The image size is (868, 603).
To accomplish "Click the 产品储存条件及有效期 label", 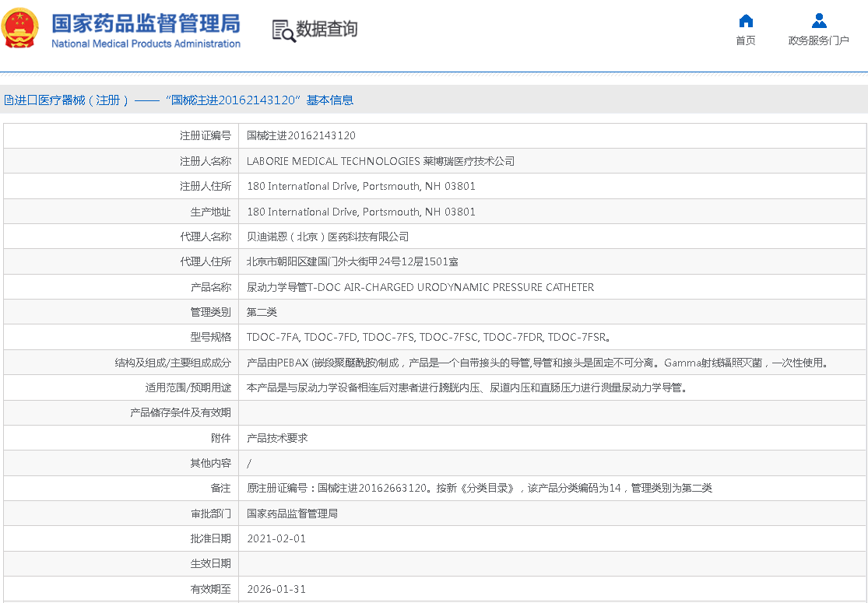I will [181, 412].
